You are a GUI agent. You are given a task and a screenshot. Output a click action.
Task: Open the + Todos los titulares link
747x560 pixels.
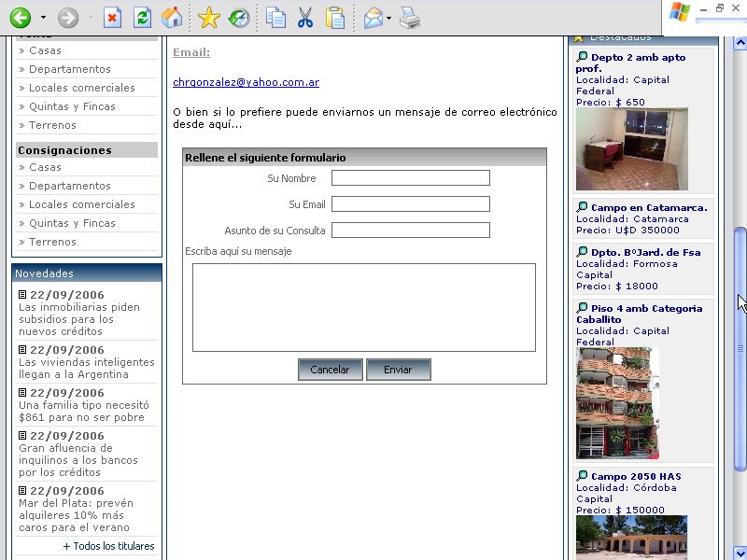pos(108,546)
